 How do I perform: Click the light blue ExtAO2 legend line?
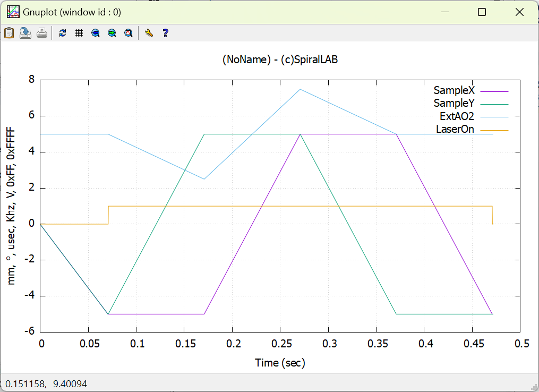tap(494, 117)
